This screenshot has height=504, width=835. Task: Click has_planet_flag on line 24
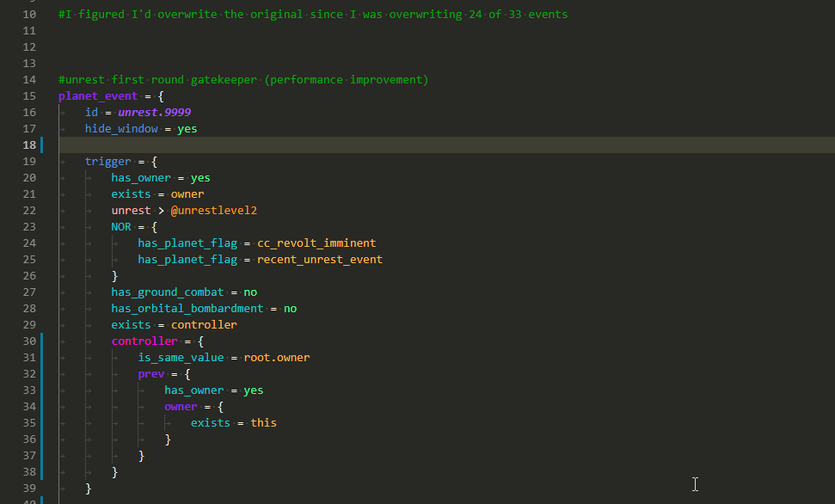tap(187, 243)
